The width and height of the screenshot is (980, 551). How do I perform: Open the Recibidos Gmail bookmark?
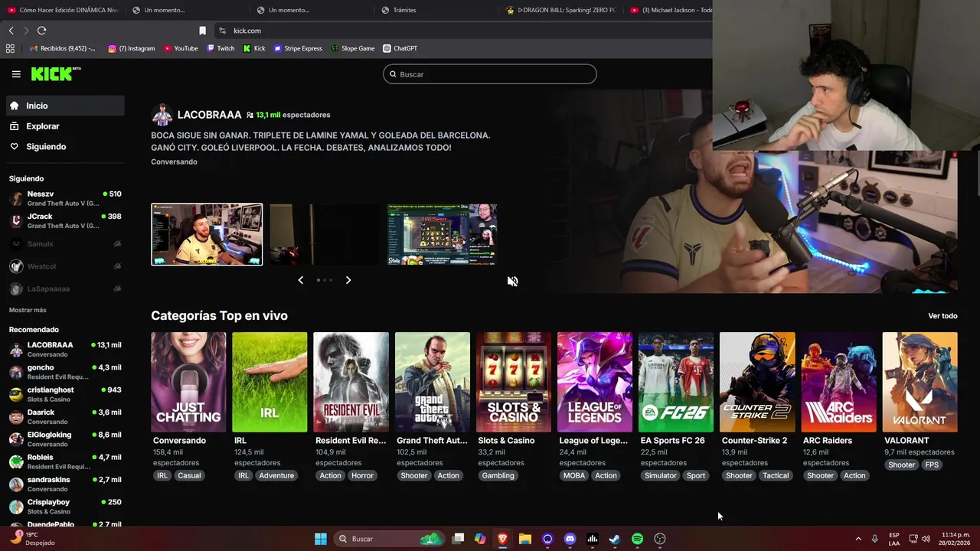(x=63, y=48)
